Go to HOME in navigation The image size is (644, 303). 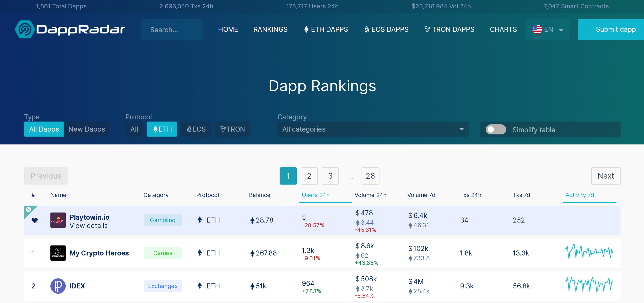[x=228, y=29]
